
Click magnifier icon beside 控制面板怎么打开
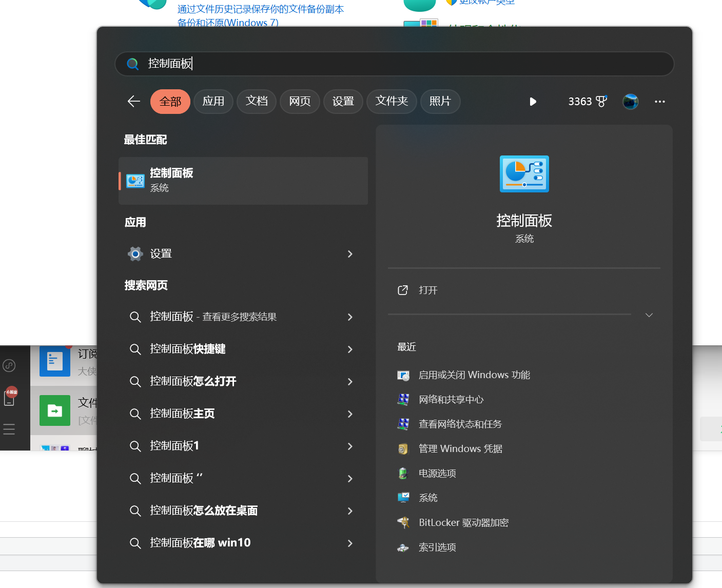(135, 382)
